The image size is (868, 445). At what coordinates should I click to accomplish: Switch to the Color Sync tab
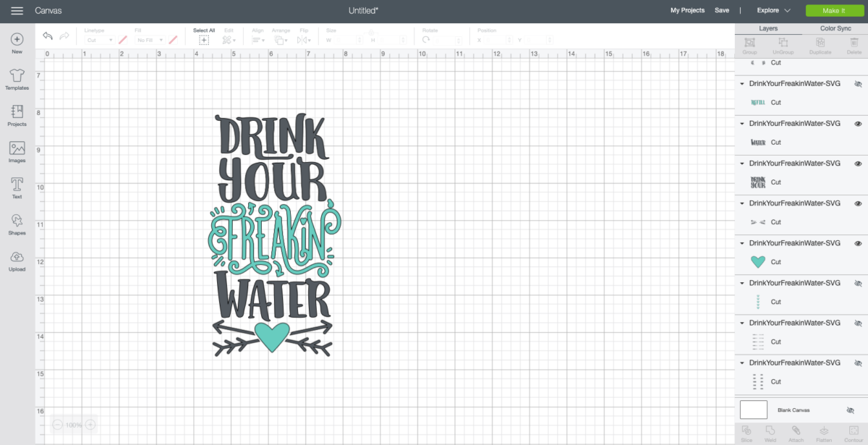[x=835, y=28]
